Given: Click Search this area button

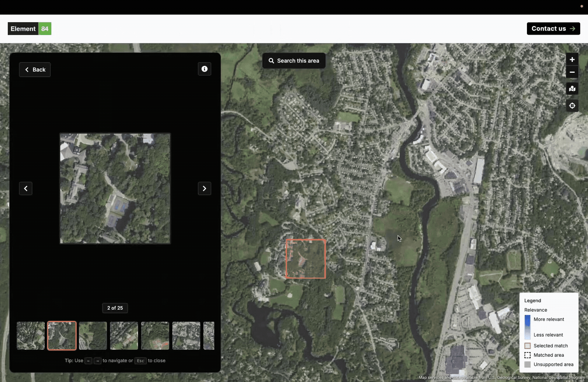Looking at the screenshot, I should point(294,61).
